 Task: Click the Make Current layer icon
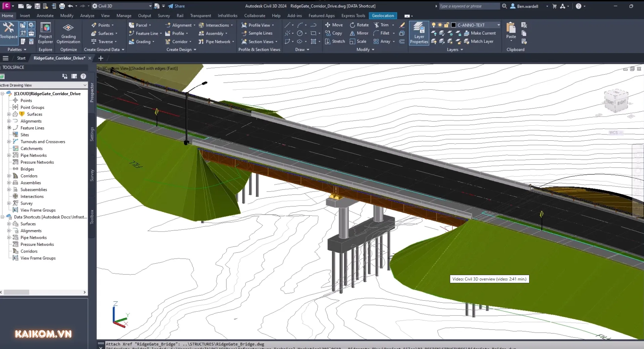coord(481,33)
